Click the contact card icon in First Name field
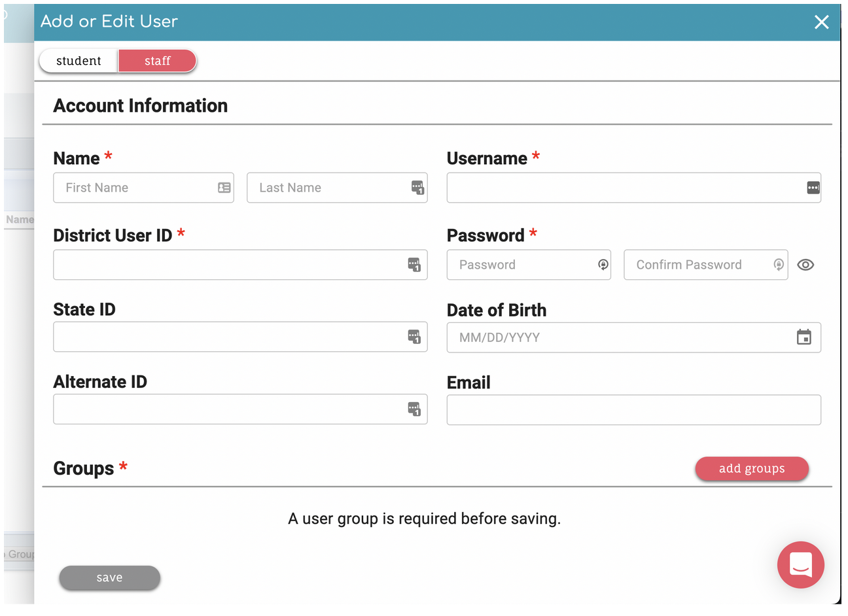 (224, 188)
